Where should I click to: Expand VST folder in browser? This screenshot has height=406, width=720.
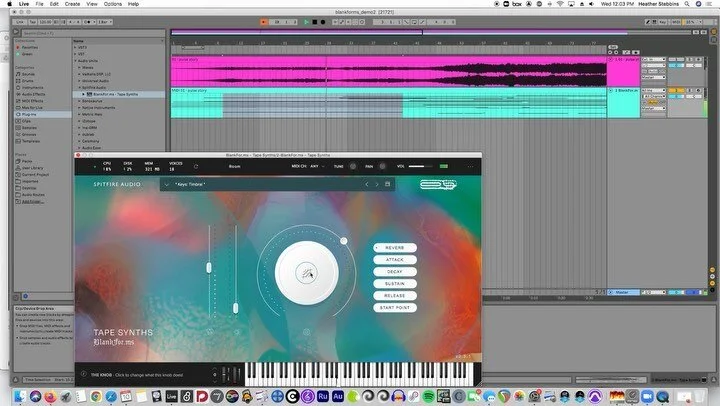pyautogui.click(x=76, y=54)
